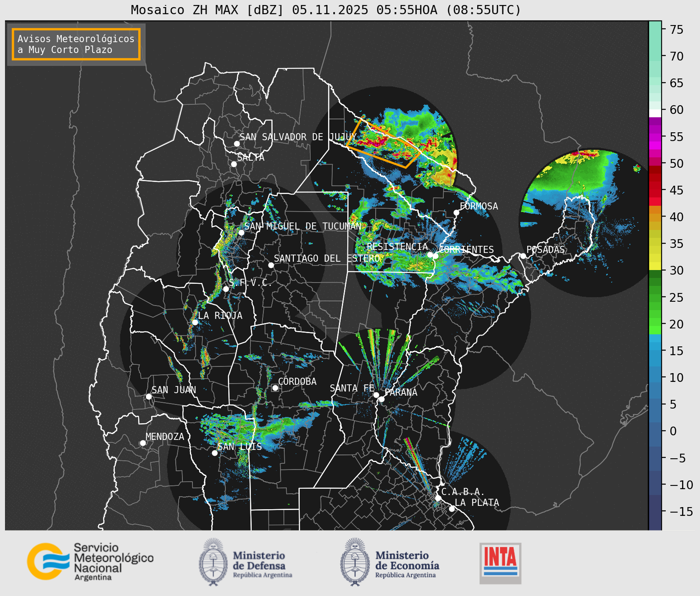The height and width of the screenshot is (596, 700).
Task: Click the RESISTENCIA city marker
Action: pyautogui.click(x=430, y=255)
